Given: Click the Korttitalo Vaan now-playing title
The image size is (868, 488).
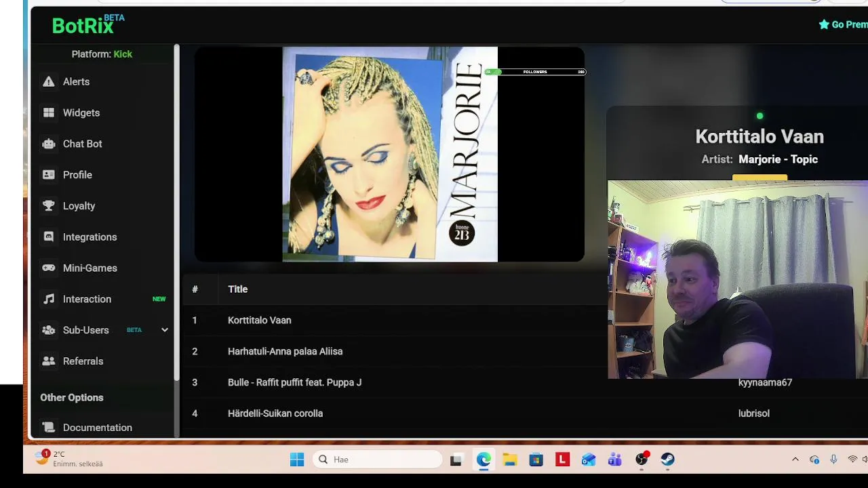Looking at the screenshot, I should (x=759, y=136).
